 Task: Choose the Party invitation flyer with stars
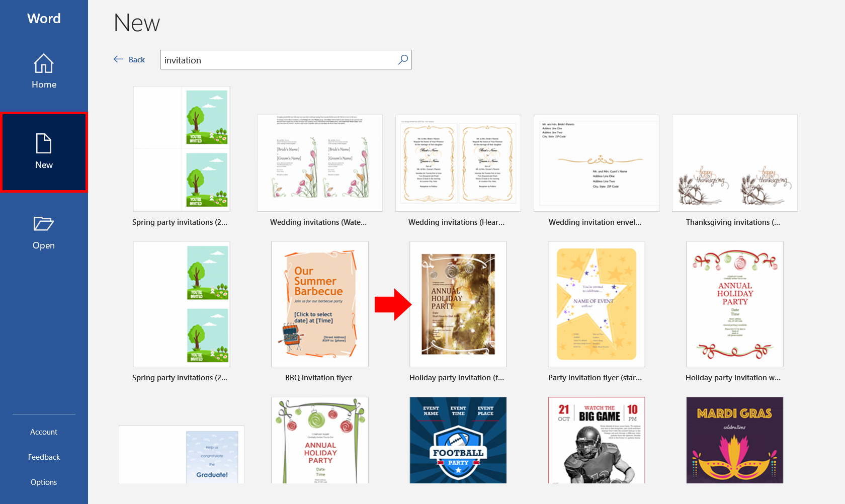[x=596, y=304]
